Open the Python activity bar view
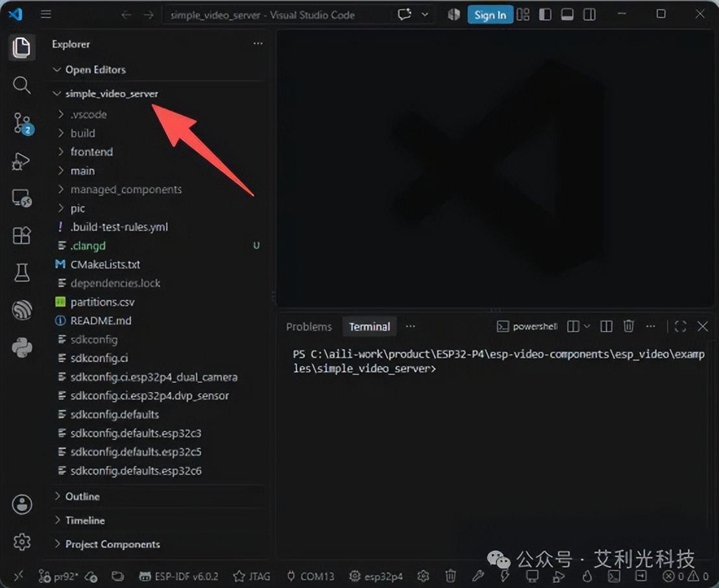Viewport: 719px width, 588px height. pos(22,347)
